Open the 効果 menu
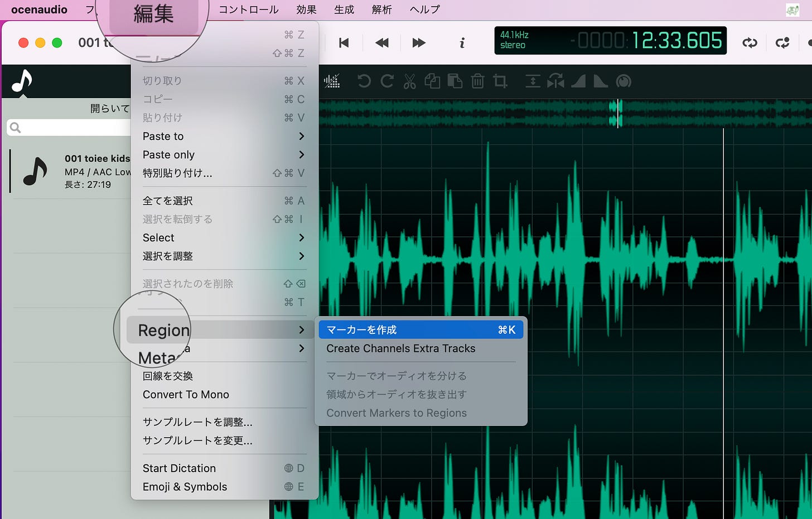Viewport: 812px width, 519px height. coord(306,9)
